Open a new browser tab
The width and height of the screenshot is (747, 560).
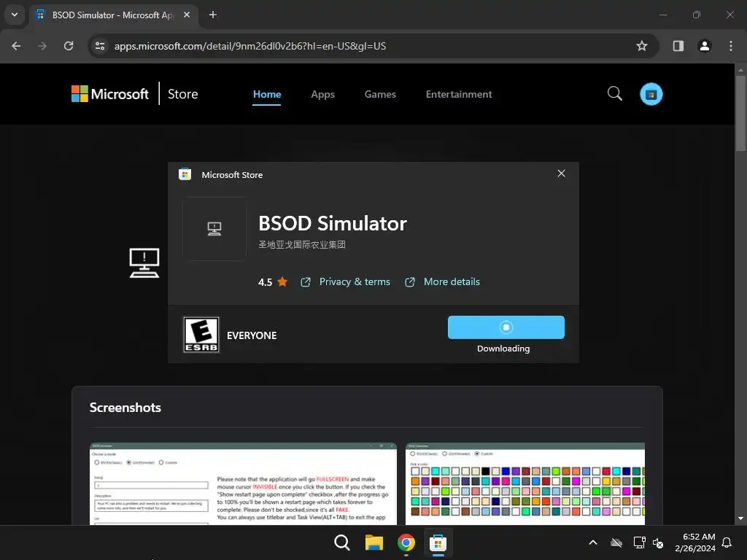tap(213, 15)
